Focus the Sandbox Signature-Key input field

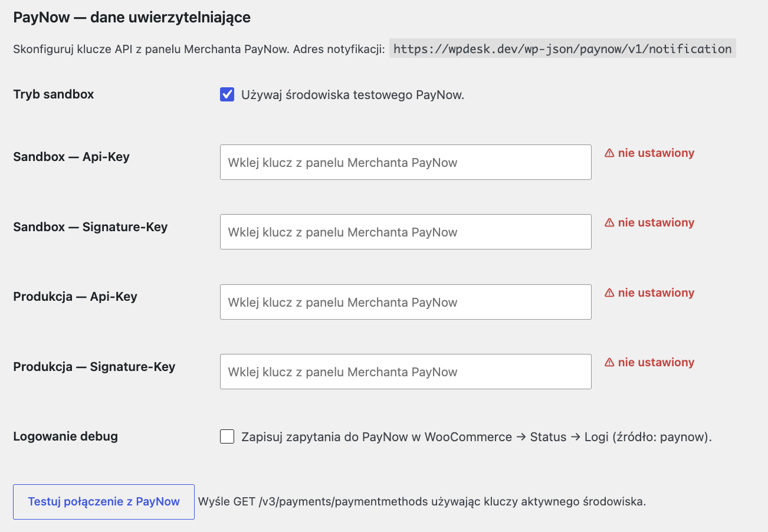(406, 232)
